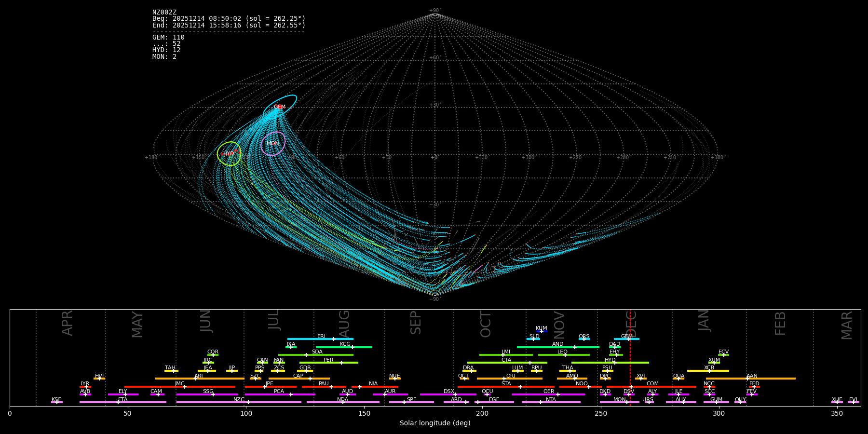Select the ERI shower label in the timeline
This screenshot has width=868, height=434.
click(322, 336)
